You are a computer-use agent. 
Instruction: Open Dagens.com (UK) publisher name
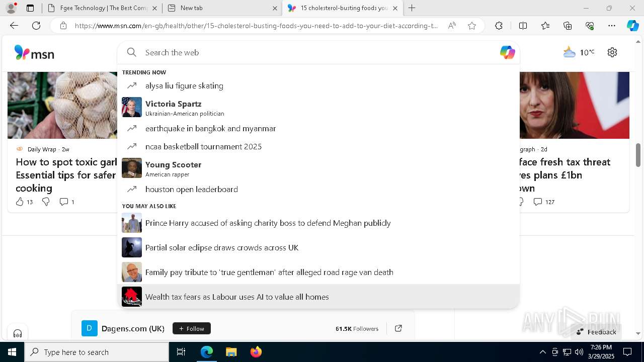pyautogui.click(x=133, y=328)
